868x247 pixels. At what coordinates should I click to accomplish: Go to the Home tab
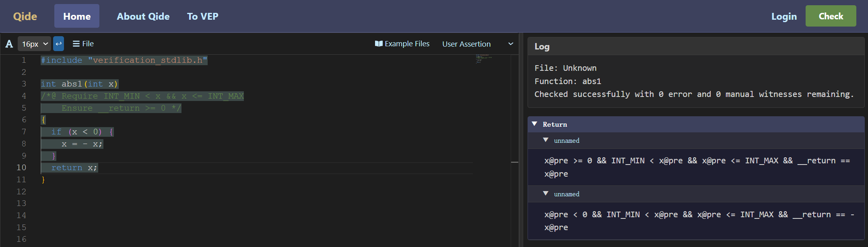(x=77, y=16)
